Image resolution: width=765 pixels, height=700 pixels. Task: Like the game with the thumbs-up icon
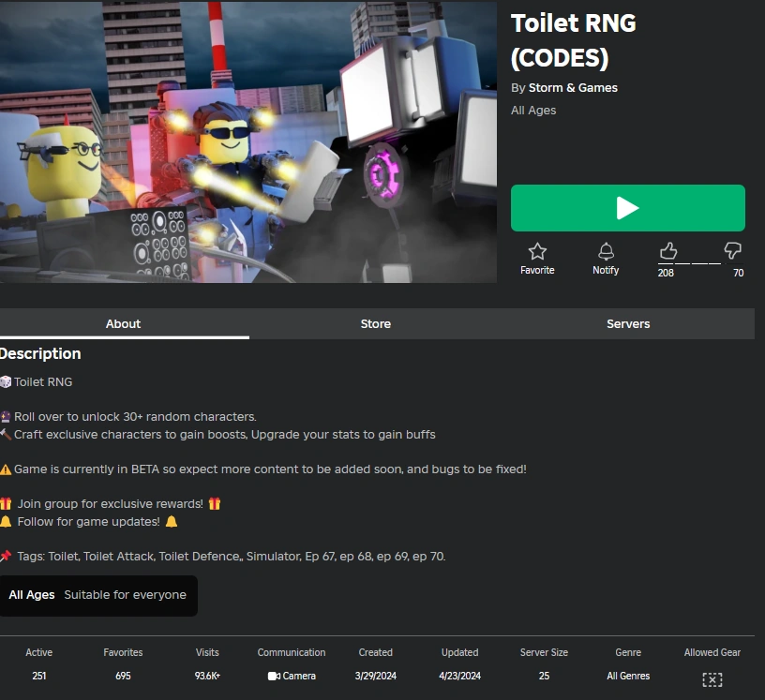coord(667,251)
